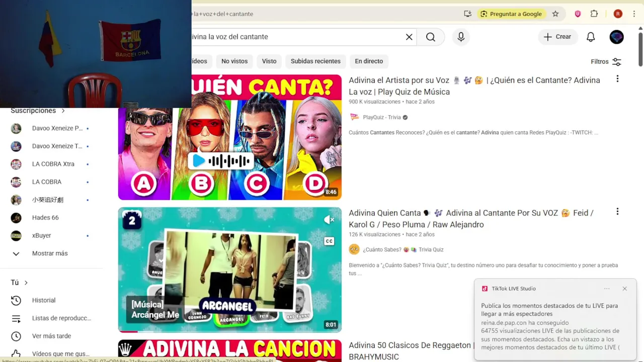Open more options for Adivina Quien Canta video
The image size is (644, 362).
[617, 212]
